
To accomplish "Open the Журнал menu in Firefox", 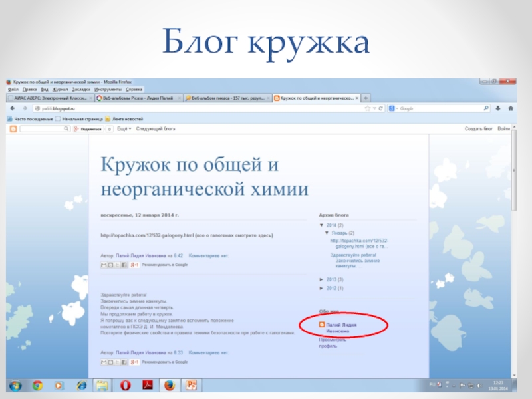I will click(60, 88).
